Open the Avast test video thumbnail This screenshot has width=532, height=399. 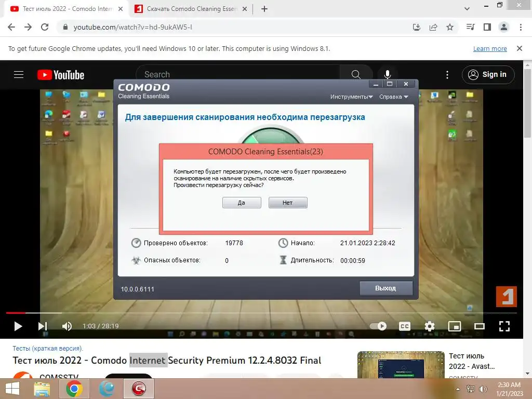(401, 365)
